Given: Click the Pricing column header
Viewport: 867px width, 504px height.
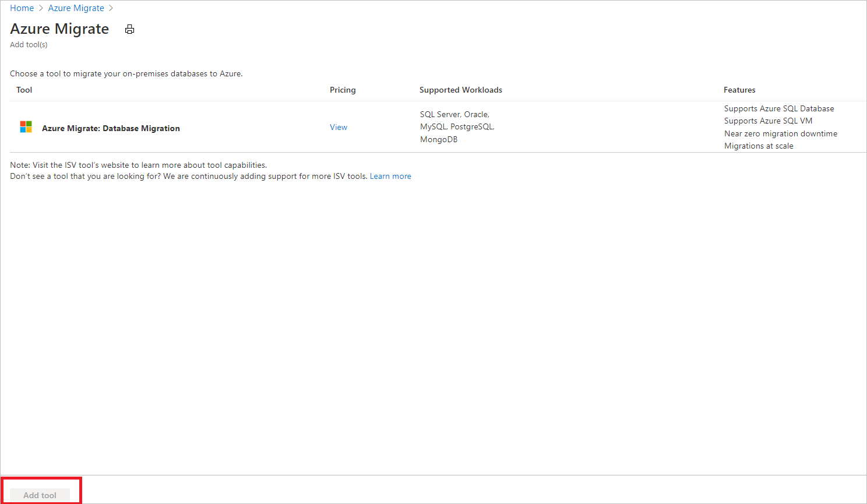Looking at the screenshot, I should pyautogui.click(x=343, y=90).
